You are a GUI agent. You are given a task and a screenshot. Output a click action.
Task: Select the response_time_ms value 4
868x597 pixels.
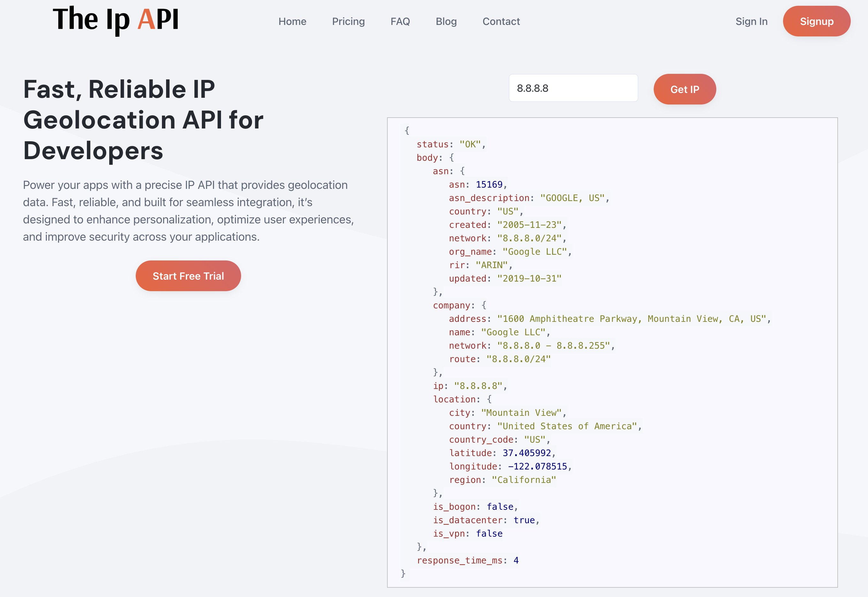pyautogui.click(x=516, y=560)
